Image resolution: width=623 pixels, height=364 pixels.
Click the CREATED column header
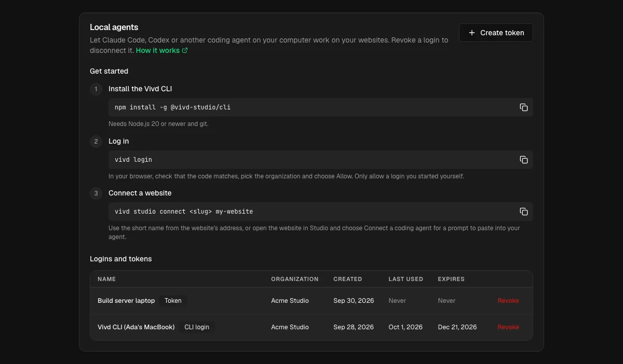[348, 279]
